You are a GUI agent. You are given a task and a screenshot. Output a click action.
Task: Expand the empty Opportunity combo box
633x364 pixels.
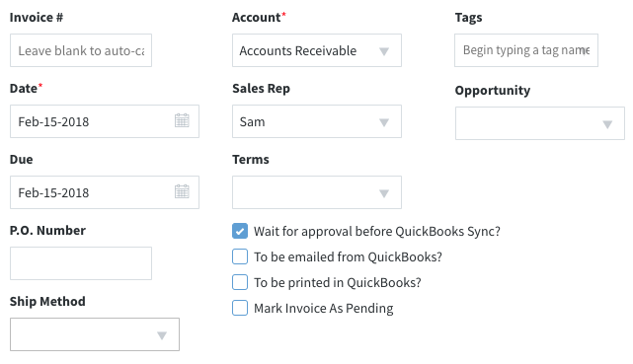tap(540, 123)
